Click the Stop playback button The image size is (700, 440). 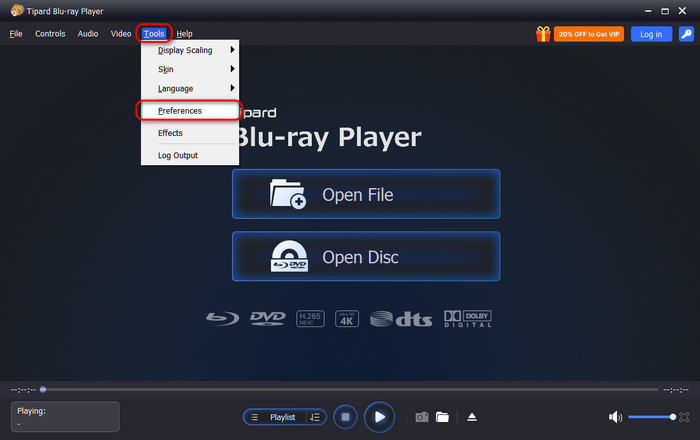coord(346,417)
